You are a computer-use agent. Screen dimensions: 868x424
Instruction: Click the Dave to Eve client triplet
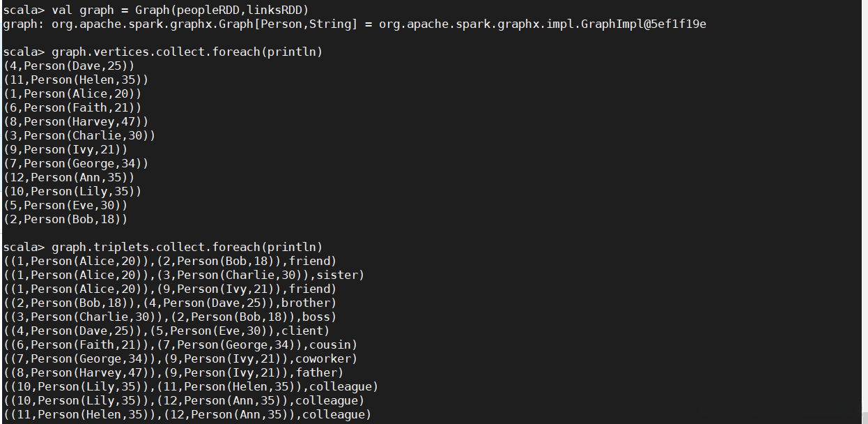click(x=166, y=331)
